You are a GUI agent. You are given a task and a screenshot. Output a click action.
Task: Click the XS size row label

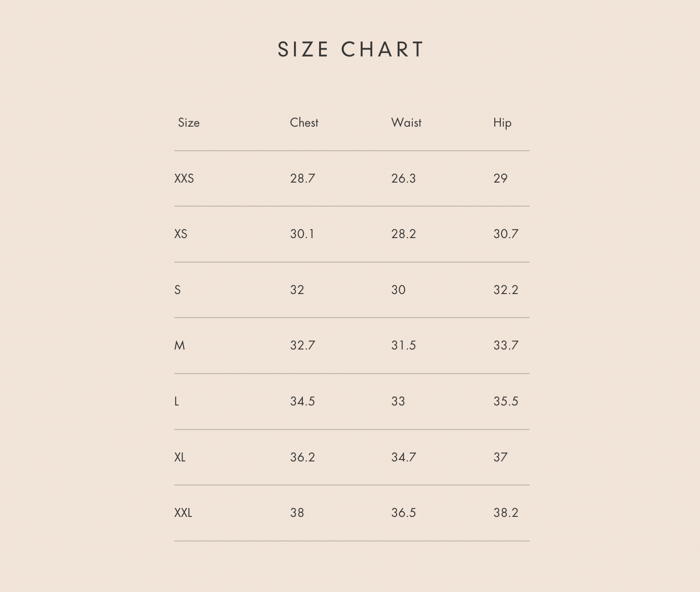[x=181, y=234]
